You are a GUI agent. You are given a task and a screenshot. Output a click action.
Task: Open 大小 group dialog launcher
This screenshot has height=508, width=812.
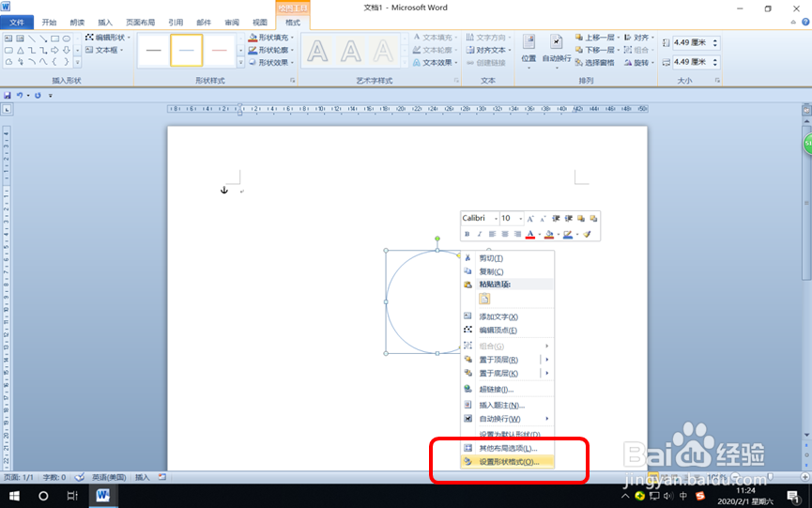(x=717, y=80)
